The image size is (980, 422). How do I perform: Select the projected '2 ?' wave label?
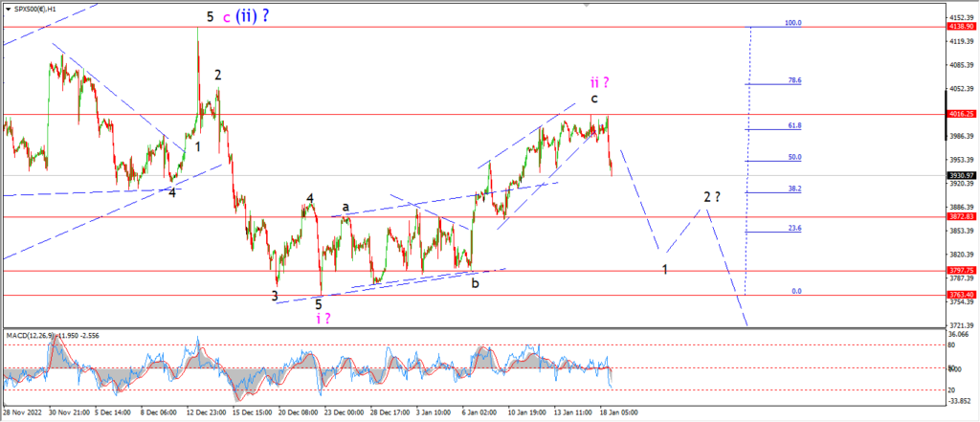[712, 197]
